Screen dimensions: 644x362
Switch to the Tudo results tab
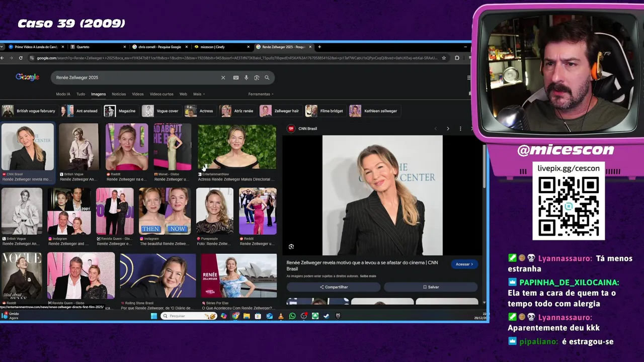pyautogui.click(x=80, y=94)
